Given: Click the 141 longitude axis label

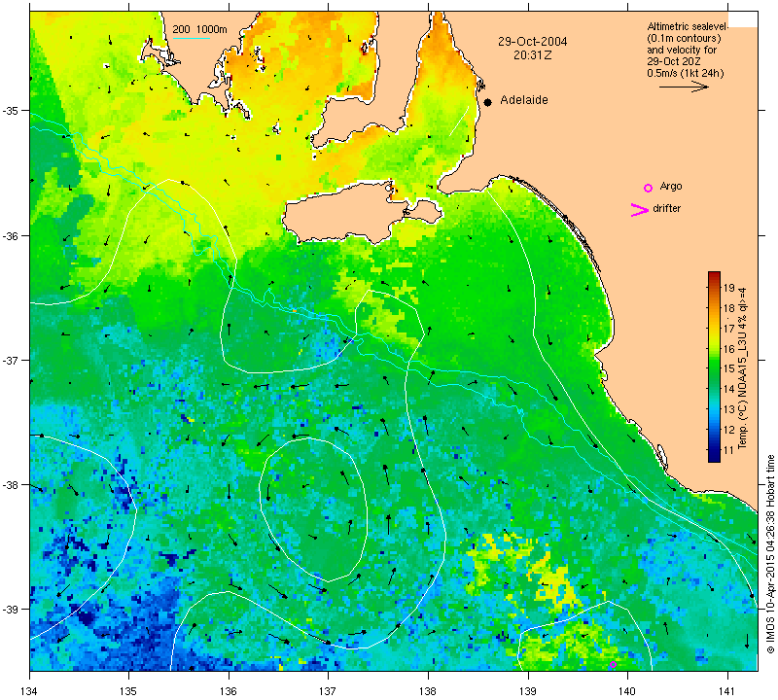Looking at the screenshot, I should (727, 690).
